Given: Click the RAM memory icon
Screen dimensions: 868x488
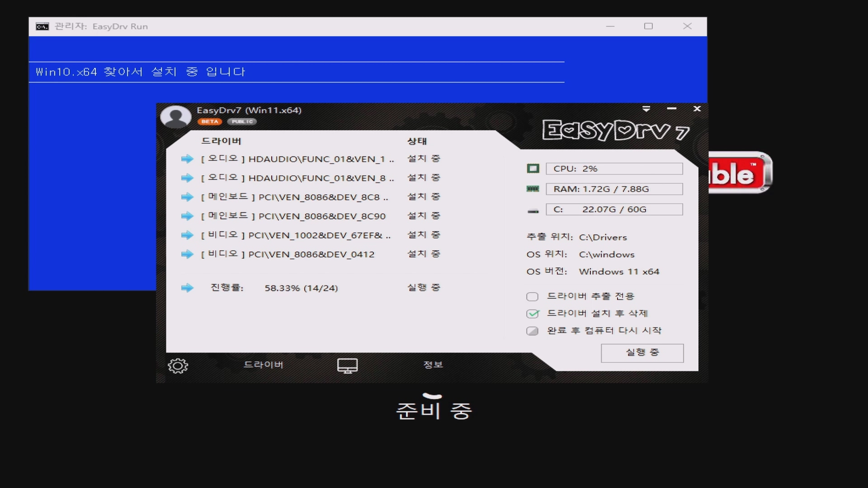Looking at the screenshot, I should pos(533,189).
